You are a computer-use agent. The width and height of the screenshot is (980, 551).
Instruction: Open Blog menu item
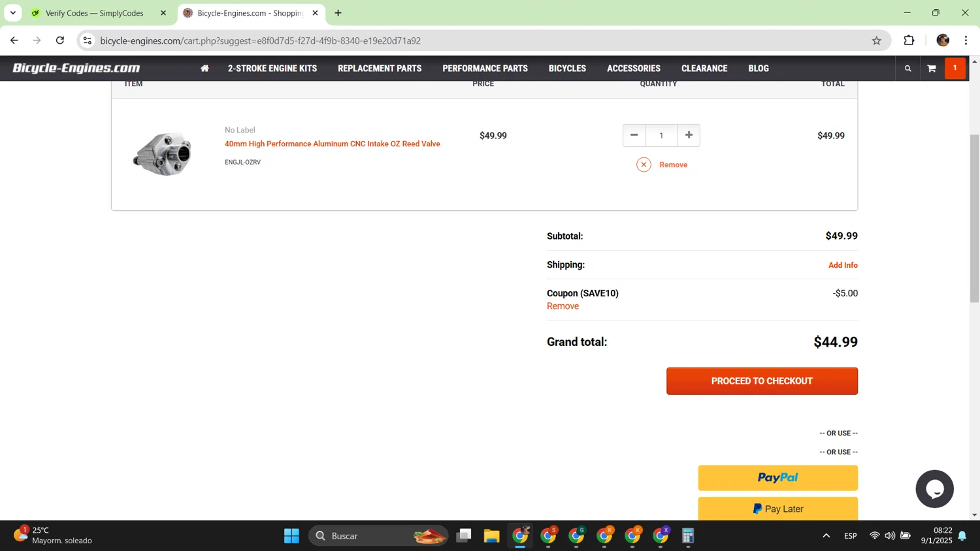759,69
